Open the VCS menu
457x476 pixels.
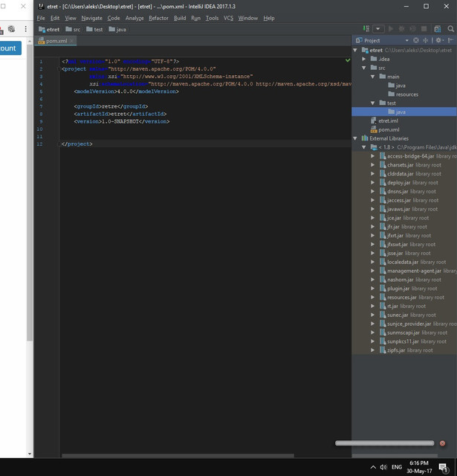[x=228, y=18]
